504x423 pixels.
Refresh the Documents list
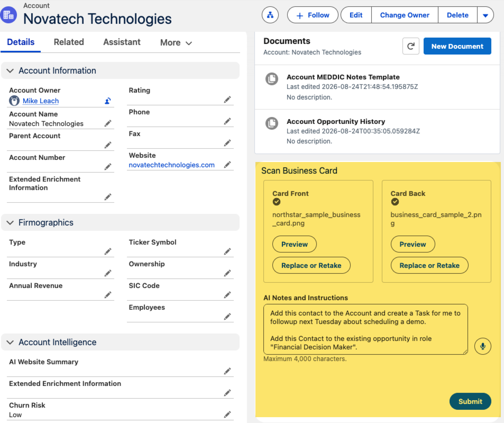(411, 46)
